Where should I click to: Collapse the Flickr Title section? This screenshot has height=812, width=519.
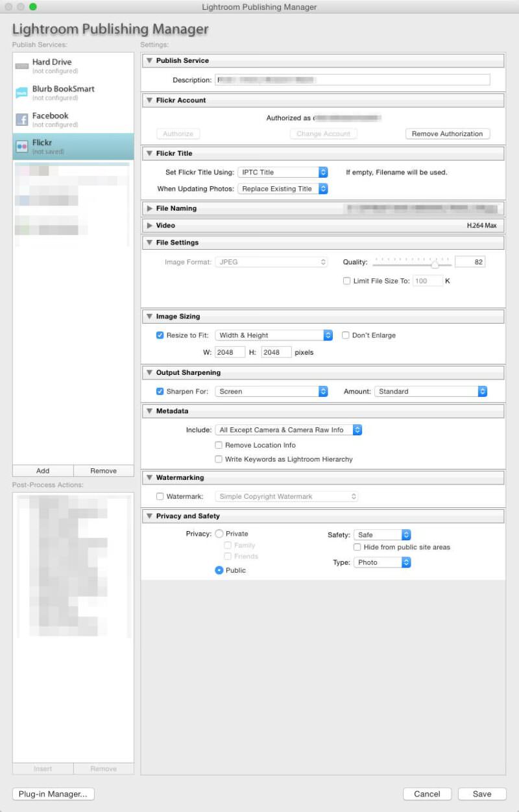(x=149, y=154)
